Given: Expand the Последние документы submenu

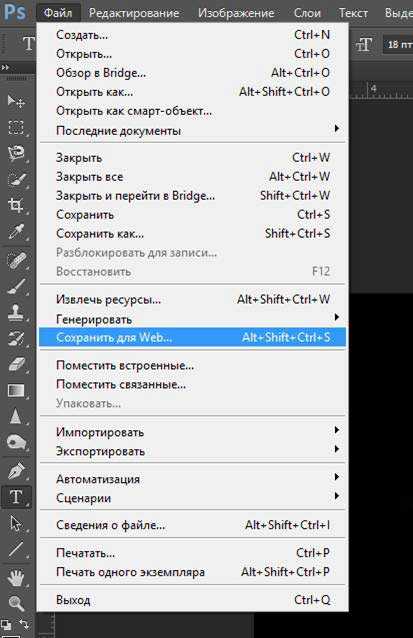Looking at the screenshot, I should (x=192, y=131).
